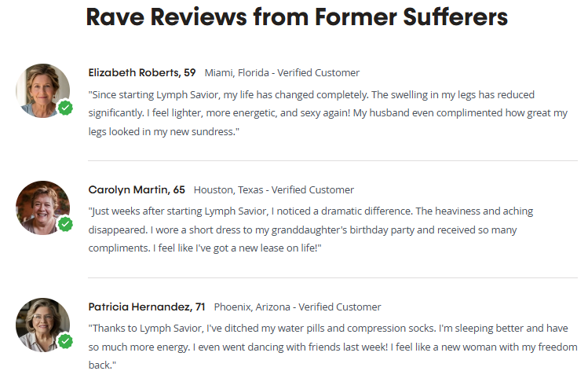This screenshot has height=382, width=588.
Task: Click the name Carolyn Martin, 65
Action: [x=137, y=189]
